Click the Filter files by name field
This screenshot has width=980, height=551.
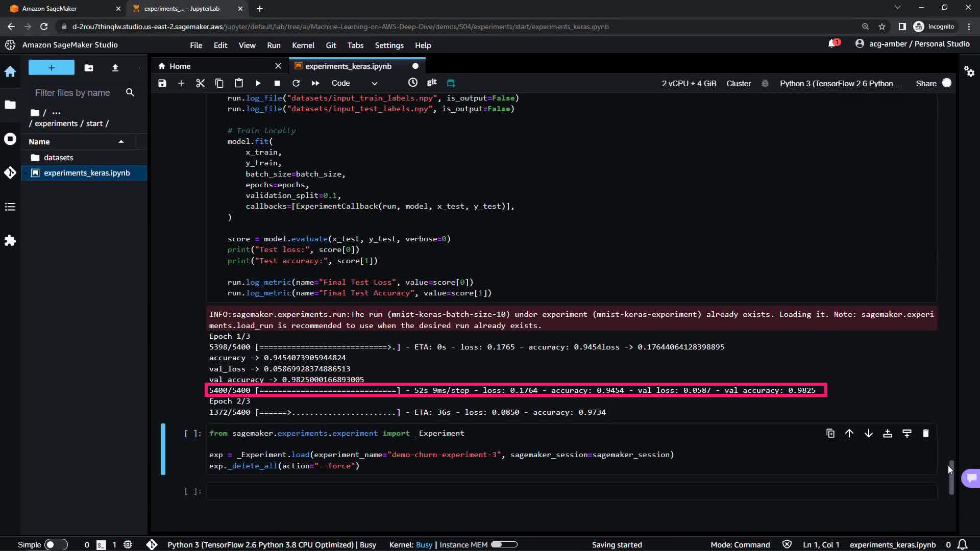coord(72,93)
